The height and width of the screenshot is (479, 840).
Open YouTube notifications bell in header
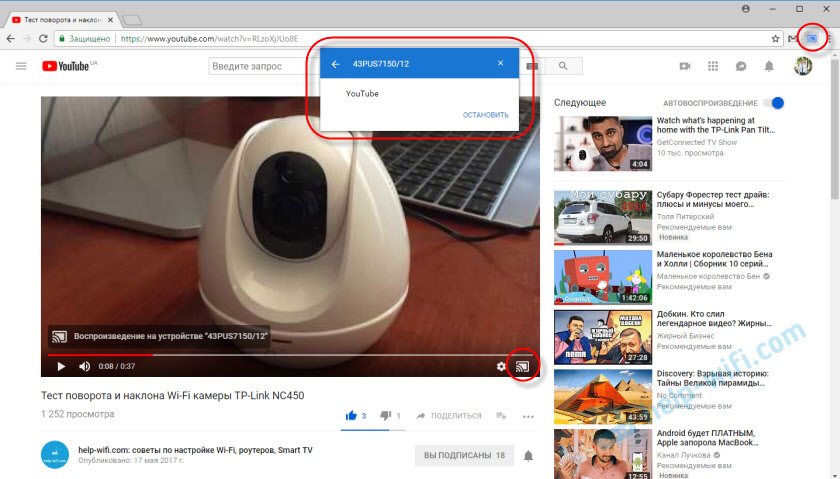click(x=769, y=66)
